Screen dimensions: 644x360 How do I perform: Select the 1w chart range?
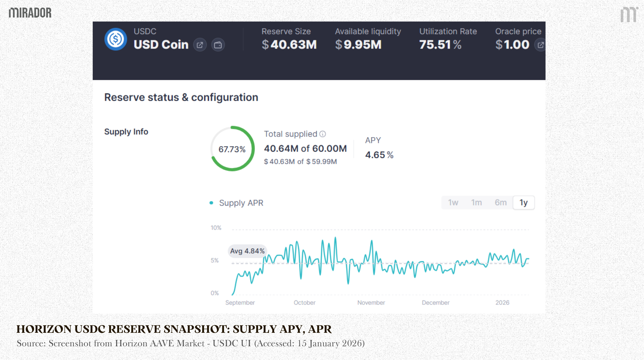[453, 203]
